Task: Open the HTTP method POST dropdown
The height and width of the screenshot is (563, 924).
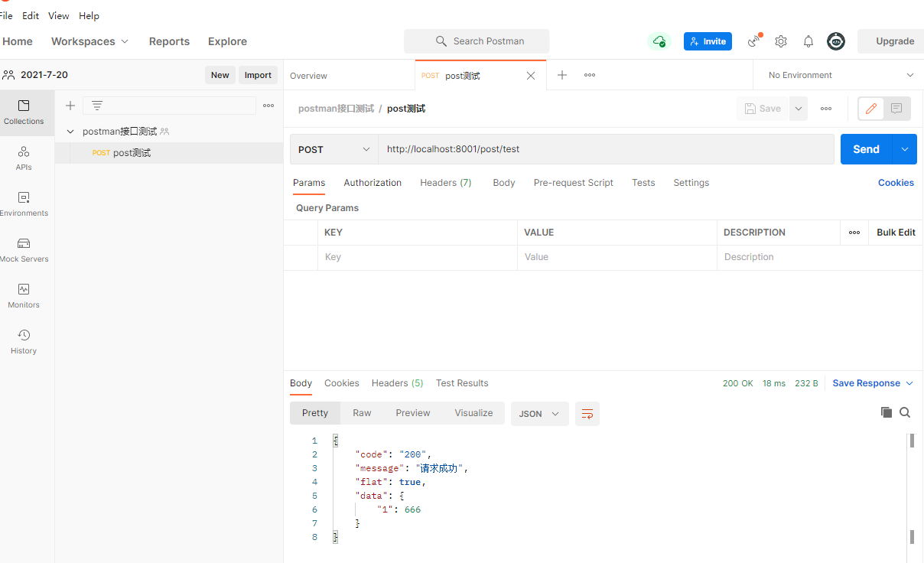Action: pos(334,149)
